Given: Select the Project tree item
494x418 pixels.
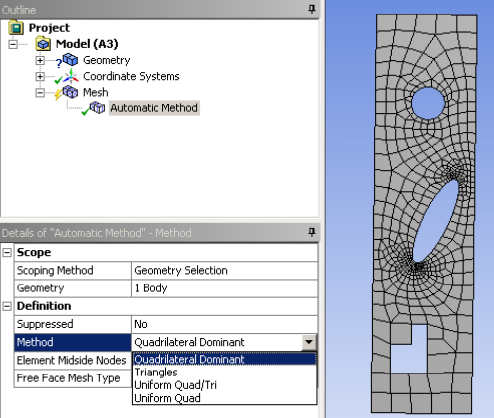Looking at the screenshot, I should pyautogui.click(x=49, y=28).
